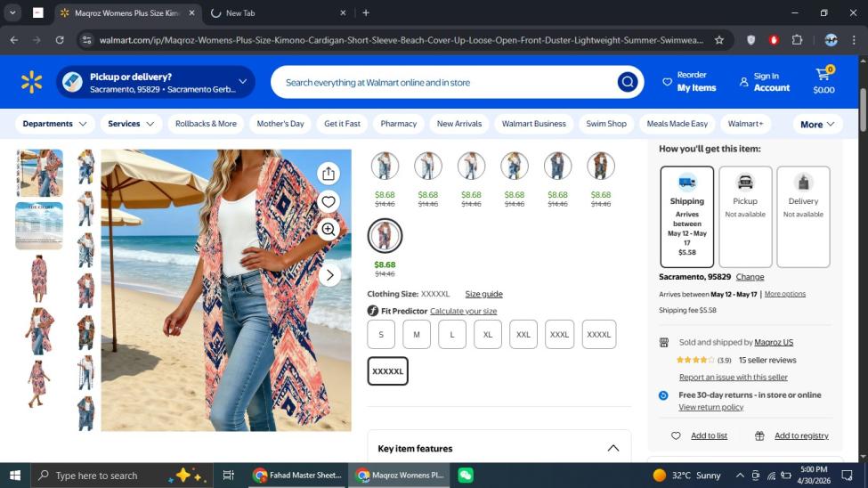Click the zoom magnifier on product image

pos(329,230)
